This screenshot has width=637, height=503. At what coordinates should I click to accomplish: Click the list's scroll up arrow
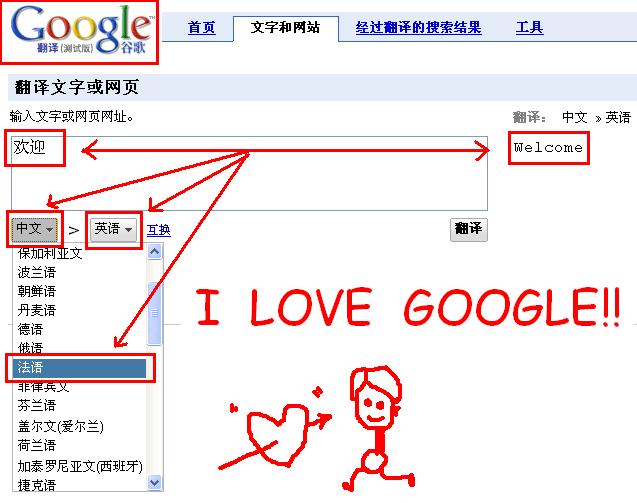click(154, 252)
